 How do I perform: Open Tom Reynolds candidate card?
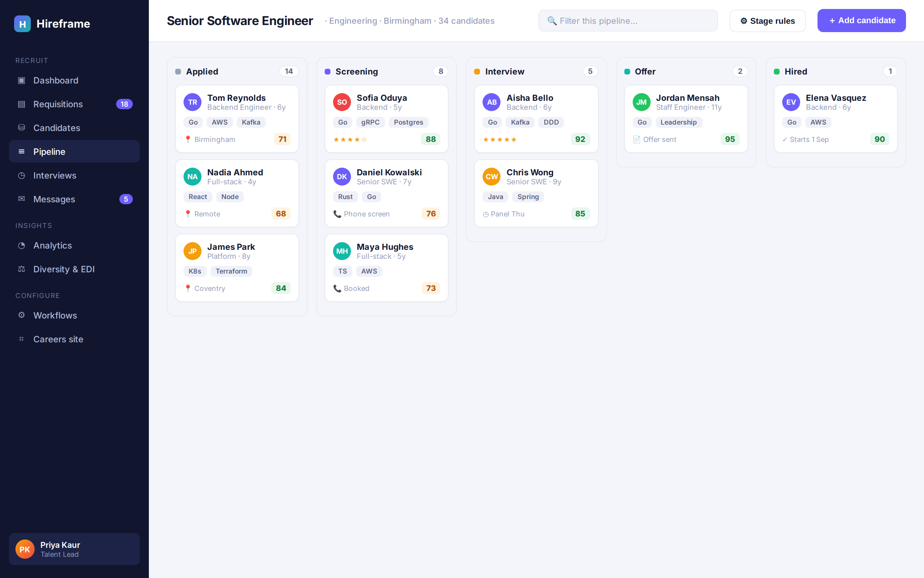[x=237, y=119]
